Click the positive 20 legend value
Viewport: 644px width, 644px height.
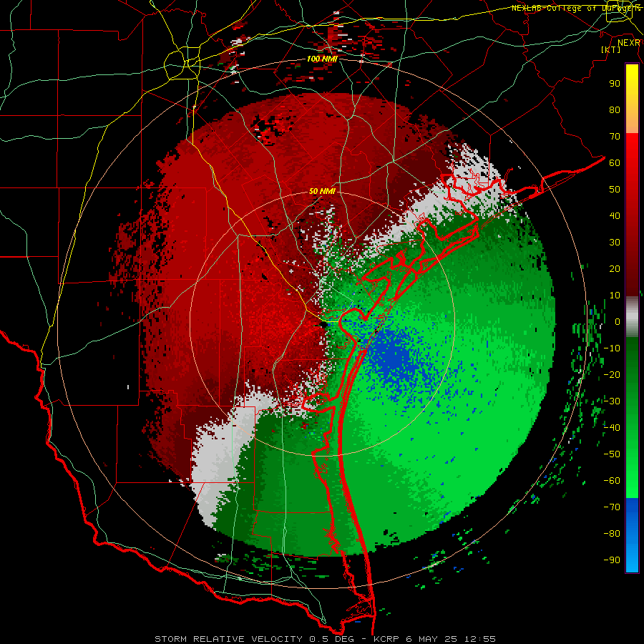point(615,268)
